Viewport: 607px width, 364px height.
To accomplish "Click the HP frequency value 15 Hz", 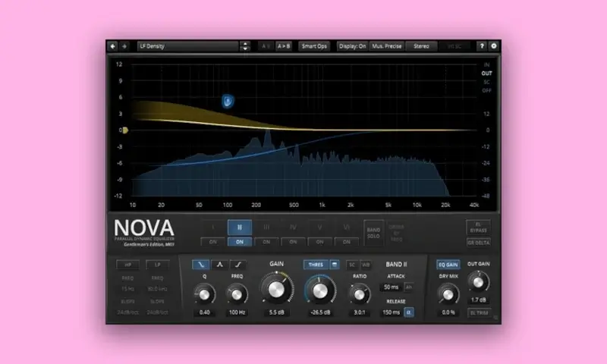I will (127, 289).
